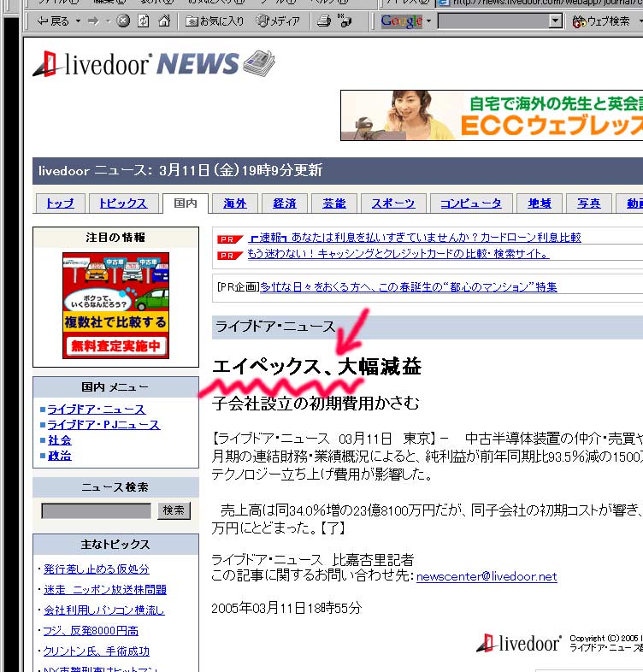Image resolution: width=643 pixels, height=672 pixels.
Task: Click the ウェブ検索 web search button
Action: [601, 21]
